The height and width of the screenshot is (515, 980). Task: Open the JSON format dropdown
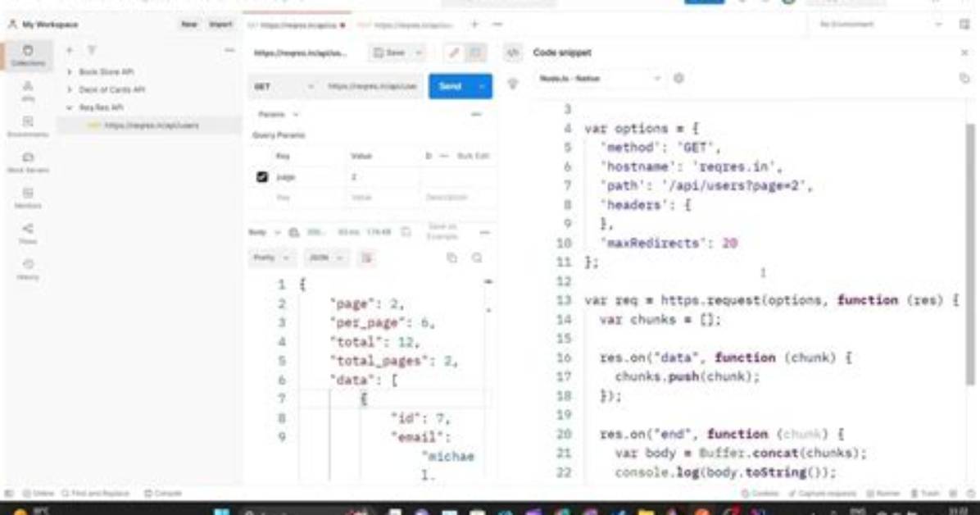(326, 257)
